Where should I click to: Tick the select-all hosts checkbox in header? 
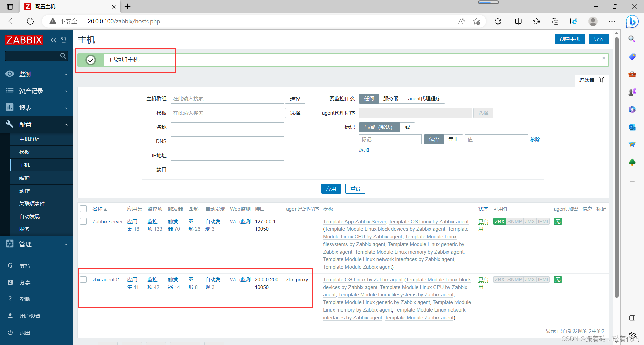pyautogui.click(x=84, y=209)
